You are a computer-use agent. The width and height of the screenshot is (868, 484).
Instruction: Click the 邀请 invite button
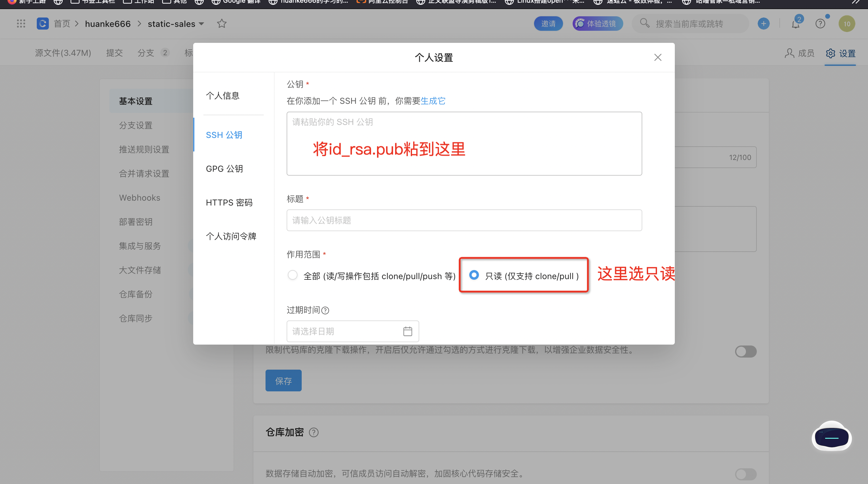point(548,24)
